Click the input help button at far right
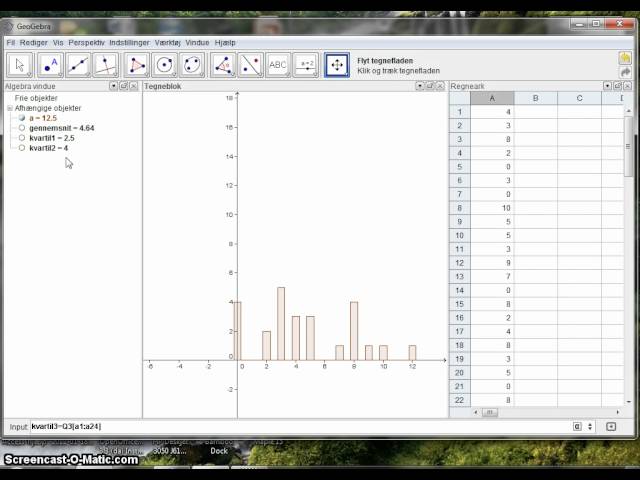 click(611, 427)
